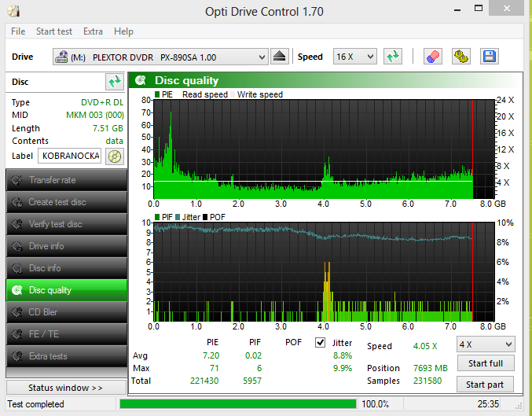Click the PIE max value 71
The height and width of the screenshot is (416, 532).
pyautogui.click(x=214, y=368)
